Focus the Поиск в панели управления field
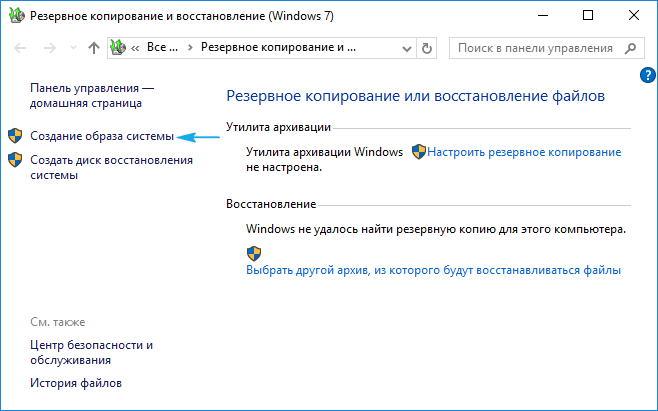Screen dimensions: 658x411 [x=536, y=47]
